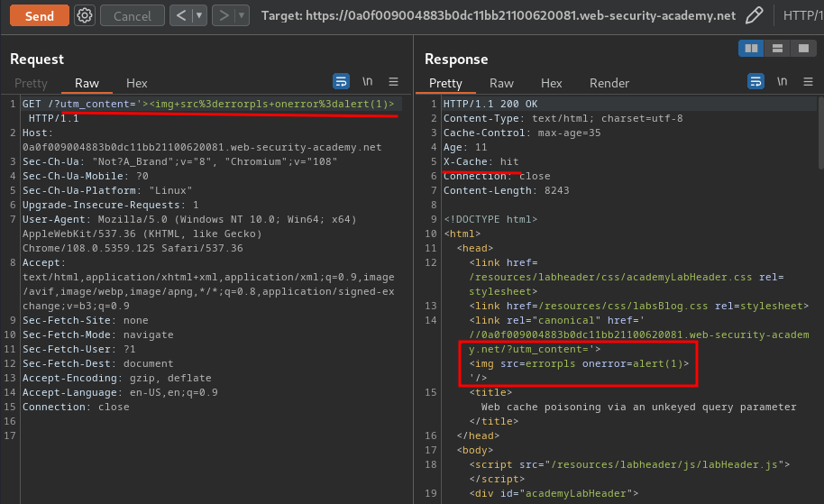Image resolution: width=824 pixels, height=504 pixels.
Task: Toggle non-printable characters in Request panel
Action: (367, 81)
